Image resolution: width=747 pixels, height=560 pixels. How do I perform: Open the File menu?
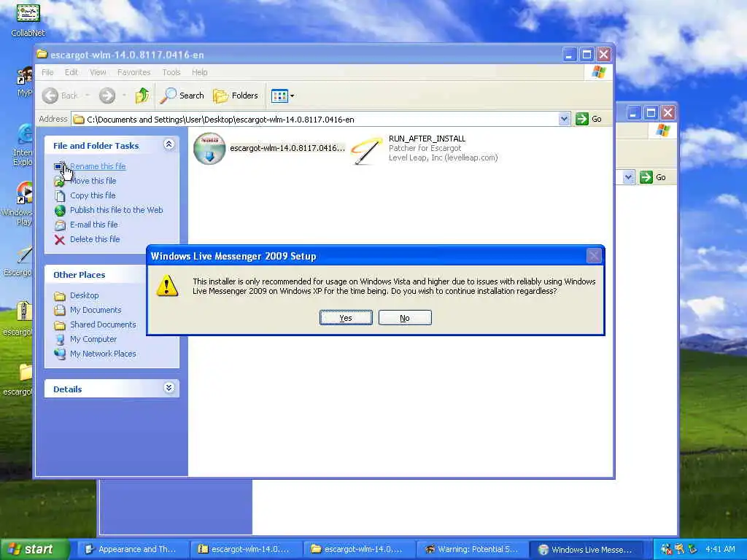pyautogui.click(x=47, y=72)
